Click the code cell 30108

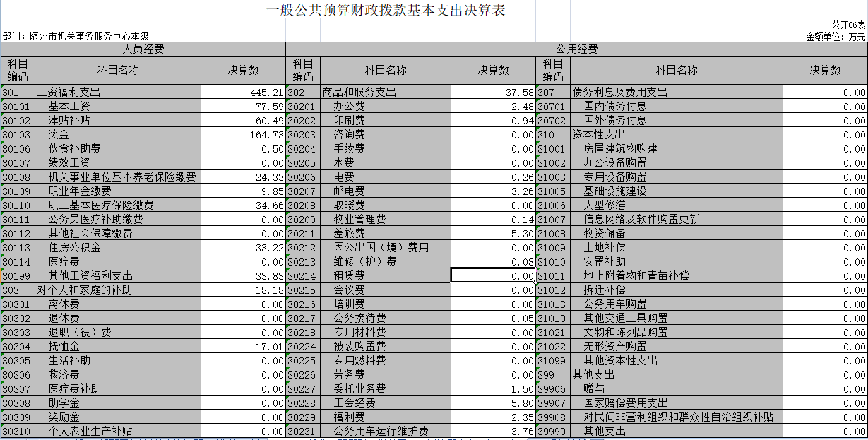point(17,177)
